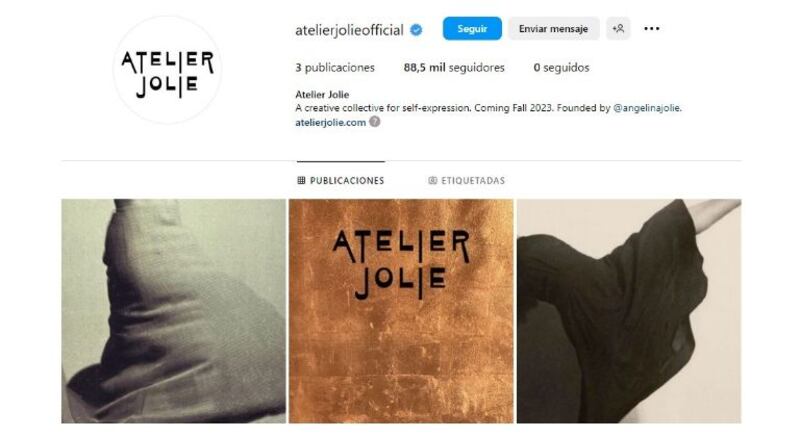
Task: Click the blue verified badge icon
Action: pyautogui.click(x=416, y=30)
